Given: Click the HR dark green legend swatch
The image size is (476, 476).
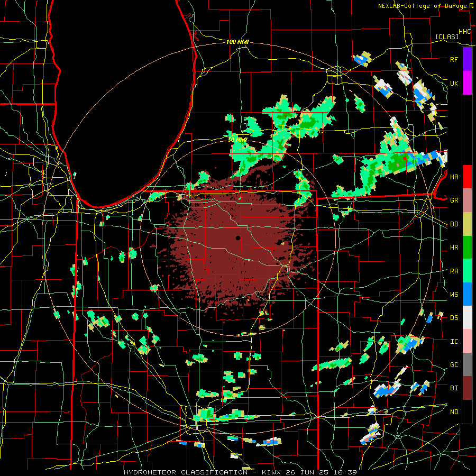Looking at the screenshot, I should 467,248.
